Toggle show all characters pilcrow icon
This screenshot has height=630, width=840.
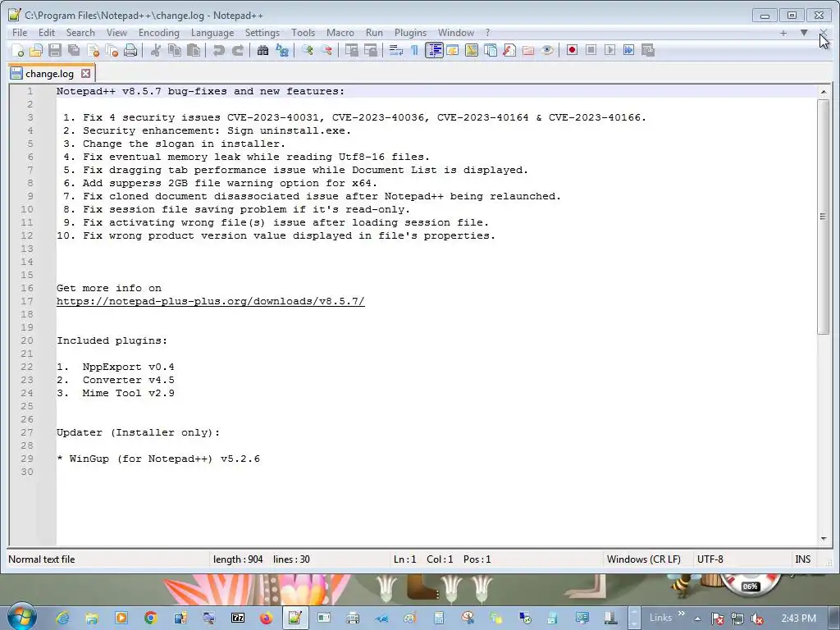pos(414,50)
